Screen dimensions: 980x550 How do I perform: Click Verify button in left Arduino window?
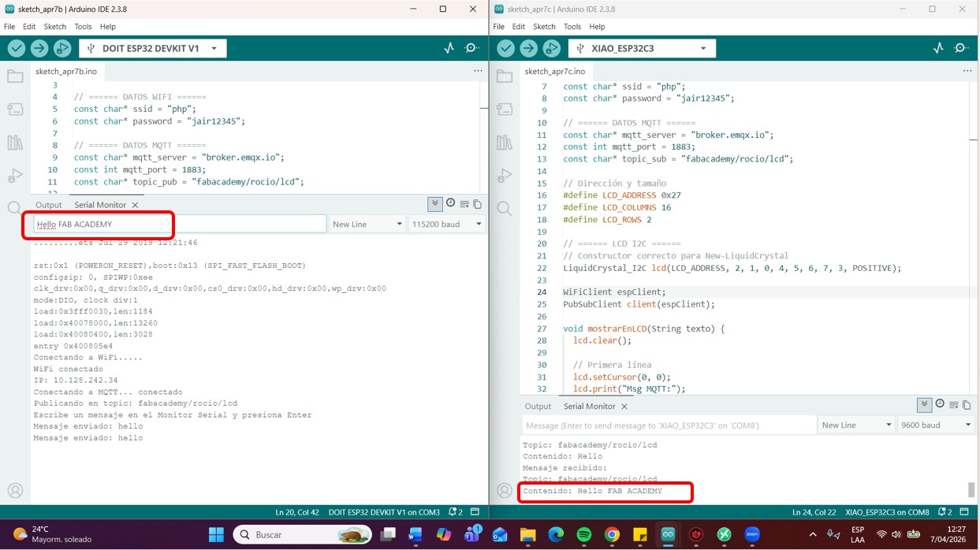[x=17, y=48]
